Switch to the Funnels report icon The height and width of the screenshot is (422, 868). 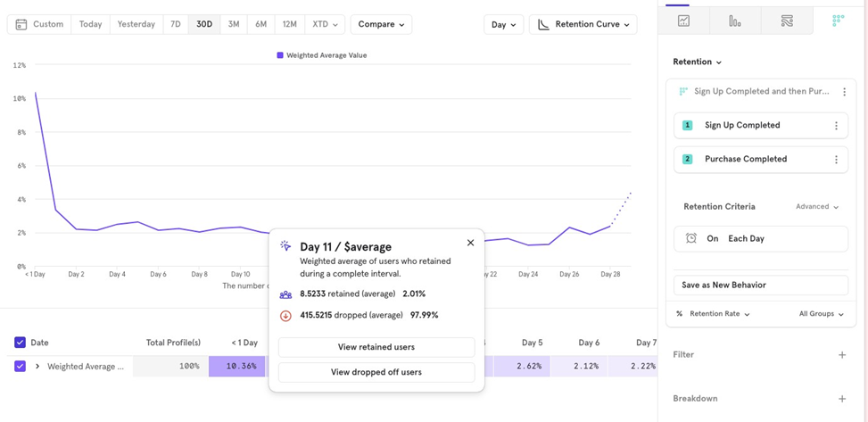(x=735, y=21)
